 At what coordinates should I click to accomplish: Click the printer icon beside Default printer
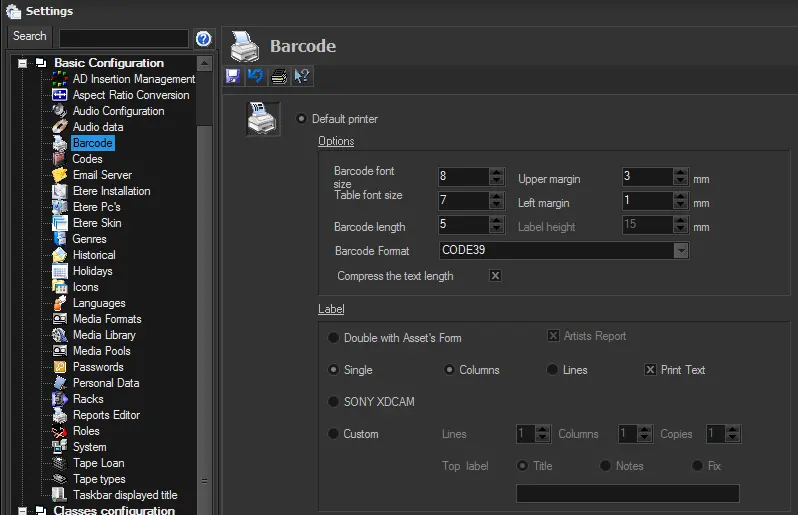coord(264,118)
